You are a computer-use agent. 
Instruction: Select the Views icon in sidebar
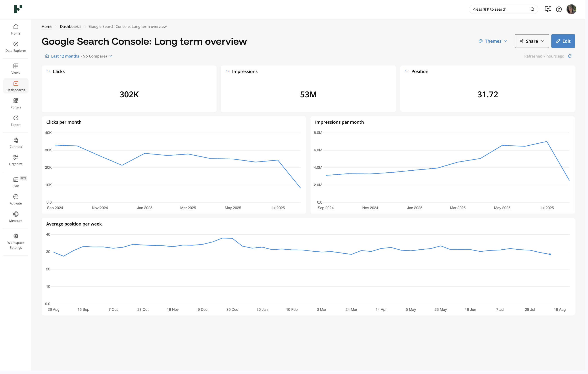click(16, 68)
